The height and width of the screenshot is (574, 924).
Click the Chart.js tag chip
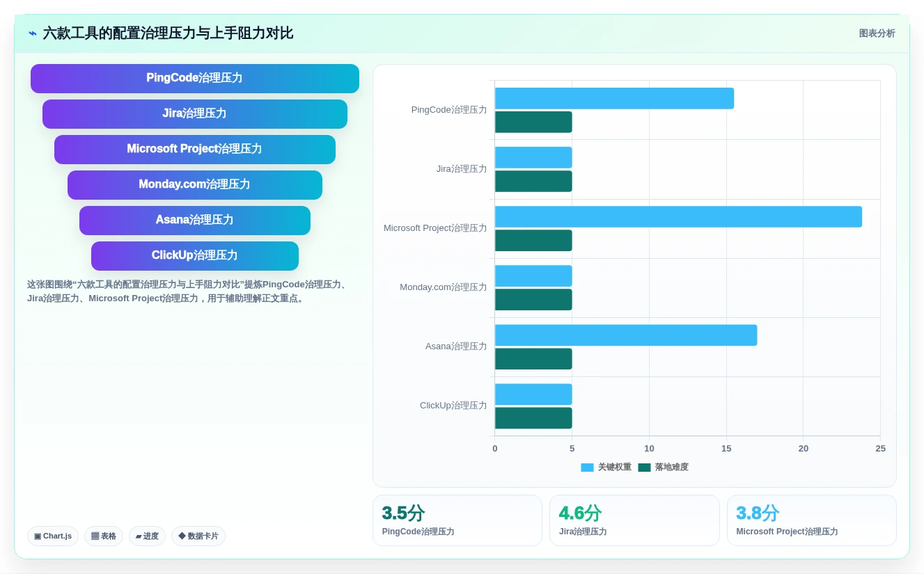pyautogui.click(x=53, y=536)
